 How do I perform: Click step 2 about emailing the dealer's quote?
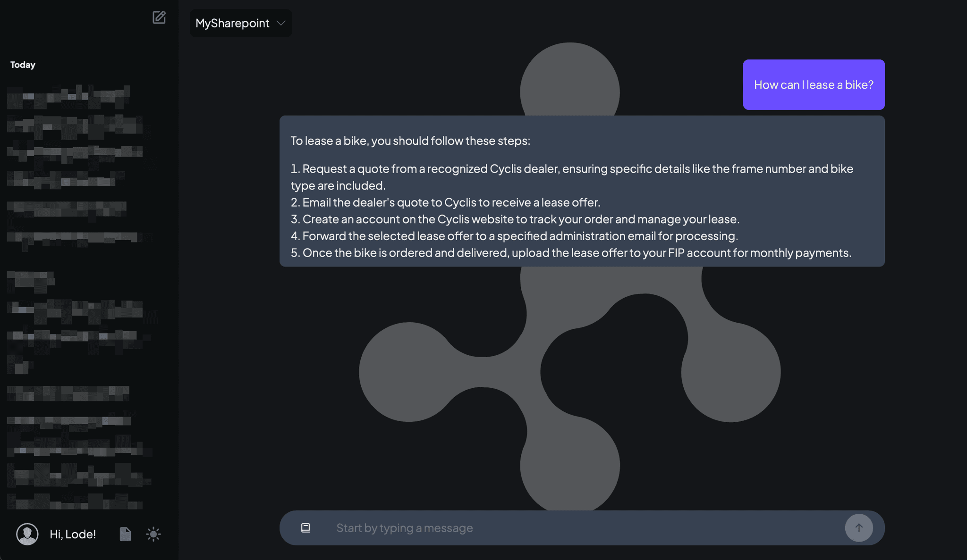point(445,202)
